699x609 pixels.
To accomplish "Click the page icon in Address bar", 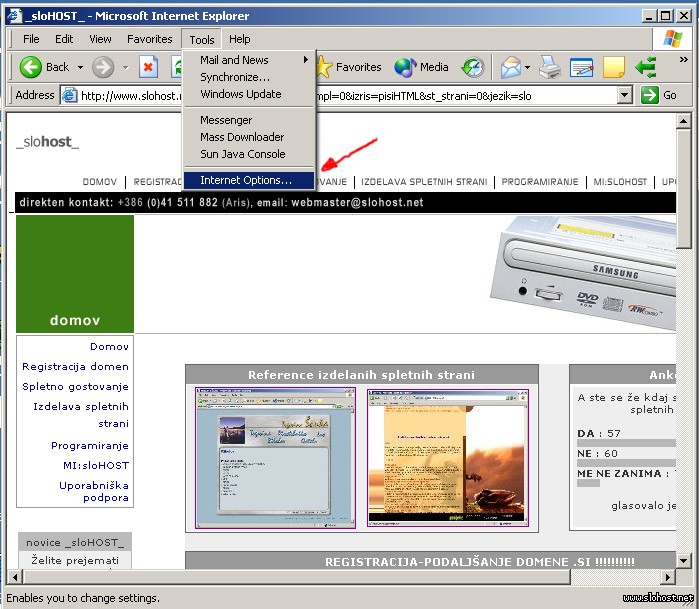I will click(x=69, y=95).
